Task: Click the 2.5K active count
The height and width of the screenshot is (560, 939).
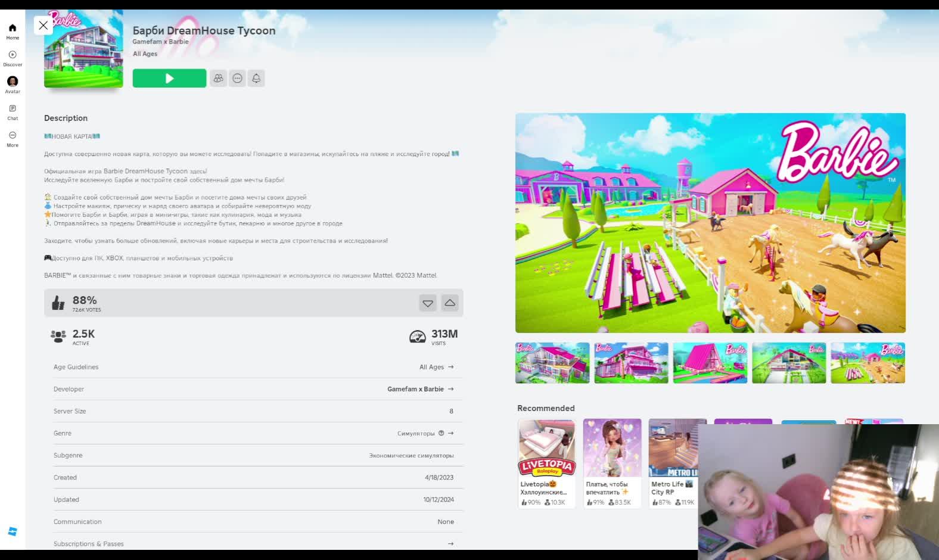Action: pyautogui.click(x=83, y=334)
